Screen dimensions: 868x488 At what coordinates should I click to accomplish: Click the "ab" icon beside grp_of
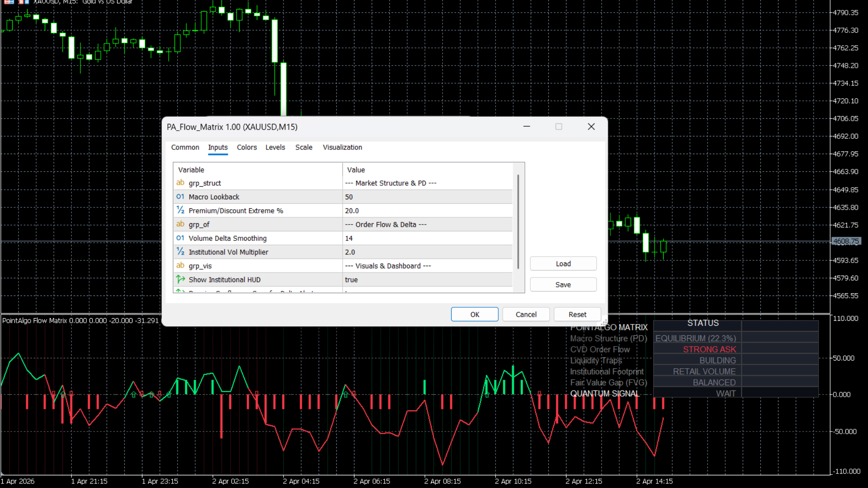[180, 224]
